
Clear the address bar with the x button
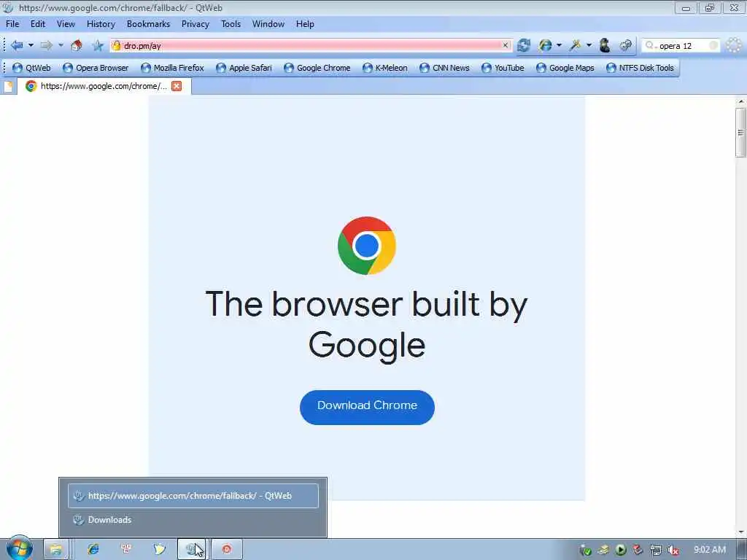coord(506,45)
